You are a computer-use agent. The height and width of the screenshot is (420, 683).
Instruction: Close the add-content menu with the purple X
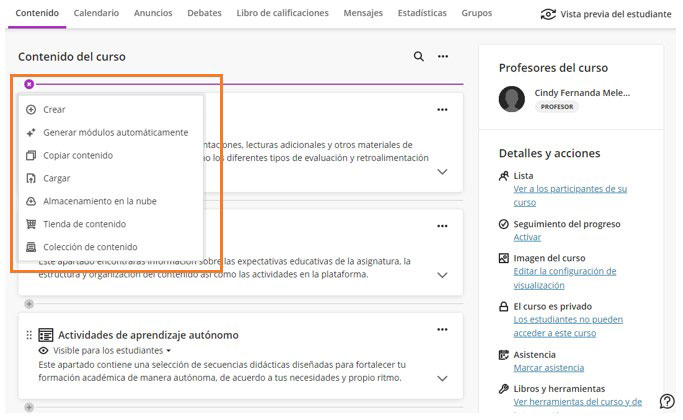[x=29, y=84]
